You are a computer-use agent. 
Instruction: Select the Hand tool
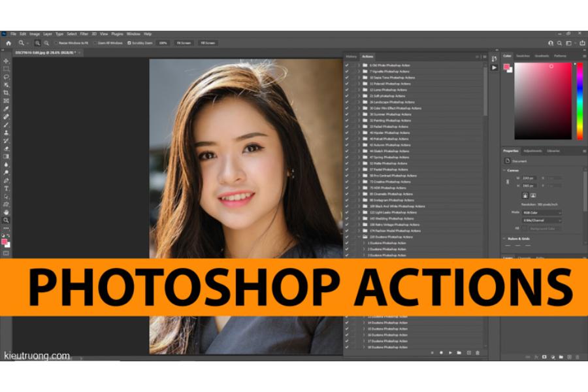point(6,212)
